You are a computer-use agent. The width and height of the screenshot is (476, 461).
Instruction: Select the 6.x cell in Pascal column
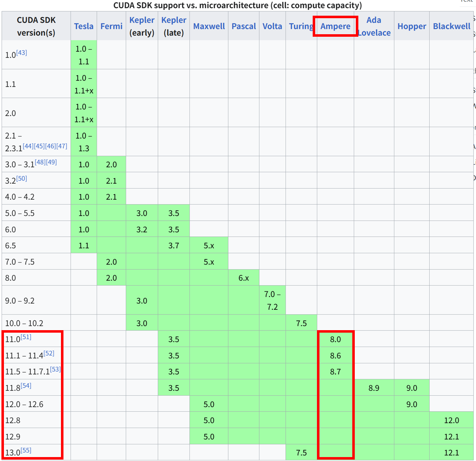[x=244, y=278]
